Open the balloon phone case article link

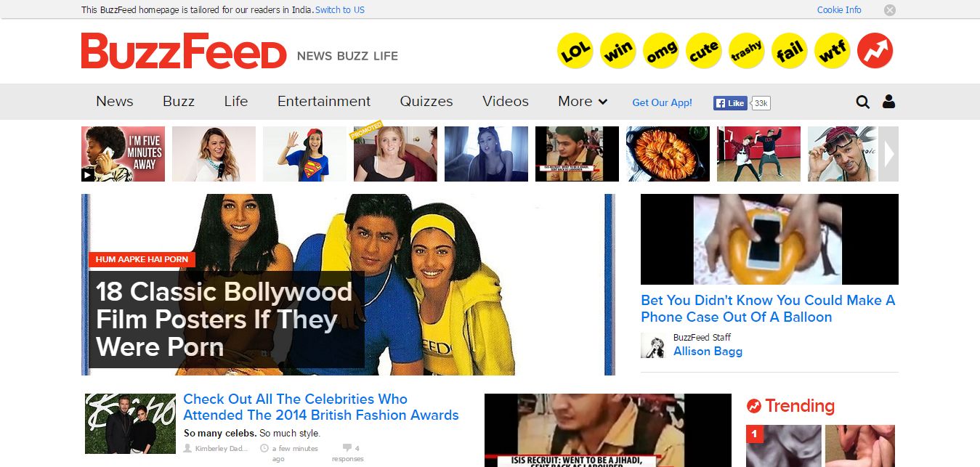point(768,309)
